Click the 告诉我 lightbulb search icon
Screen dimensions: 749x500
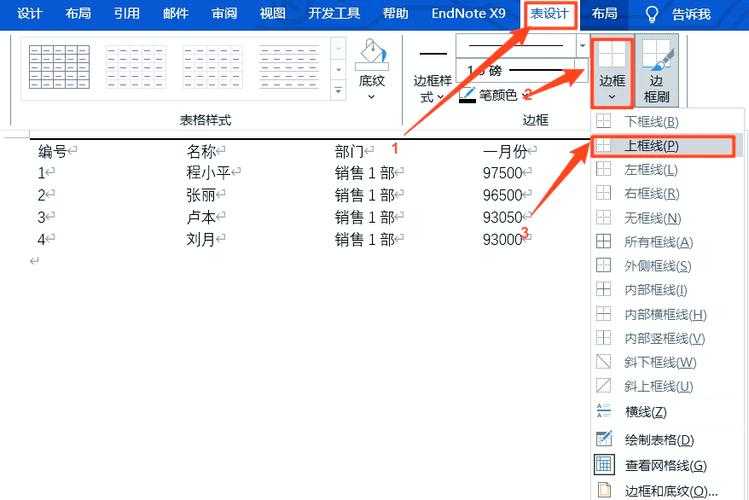click(x=652, y=14)
